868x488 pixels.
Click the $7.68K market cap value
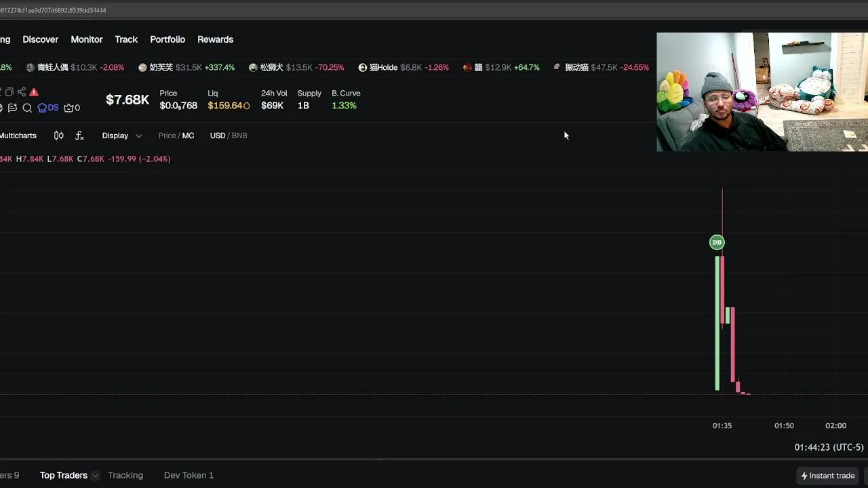click(127, 100)
